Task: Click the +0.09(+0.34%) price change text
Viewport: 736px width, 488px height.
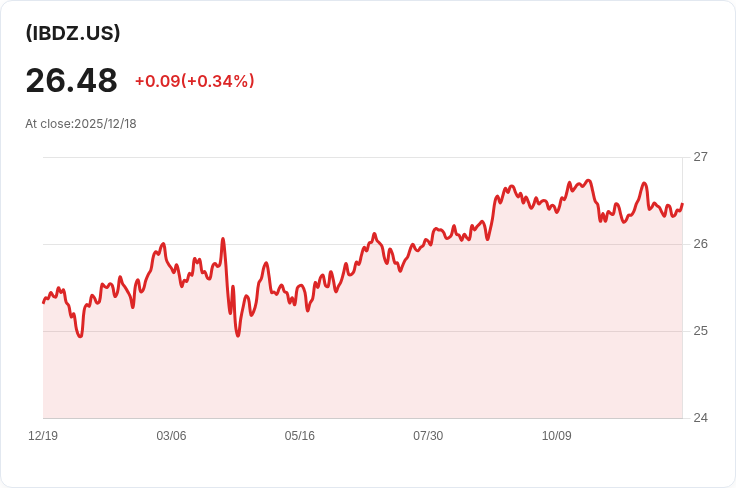Action: (x=195, y=81)
